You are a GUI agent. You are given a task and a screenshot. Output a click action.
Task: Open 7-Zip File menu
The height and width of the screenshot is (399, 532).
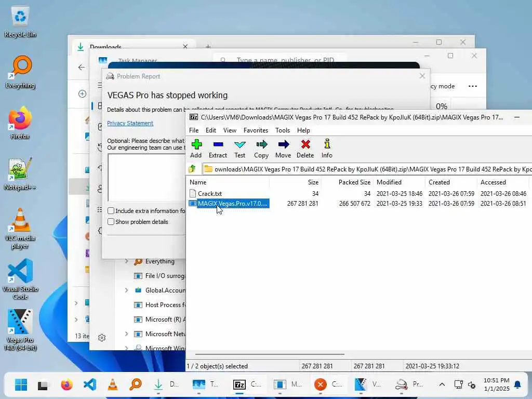194,130
